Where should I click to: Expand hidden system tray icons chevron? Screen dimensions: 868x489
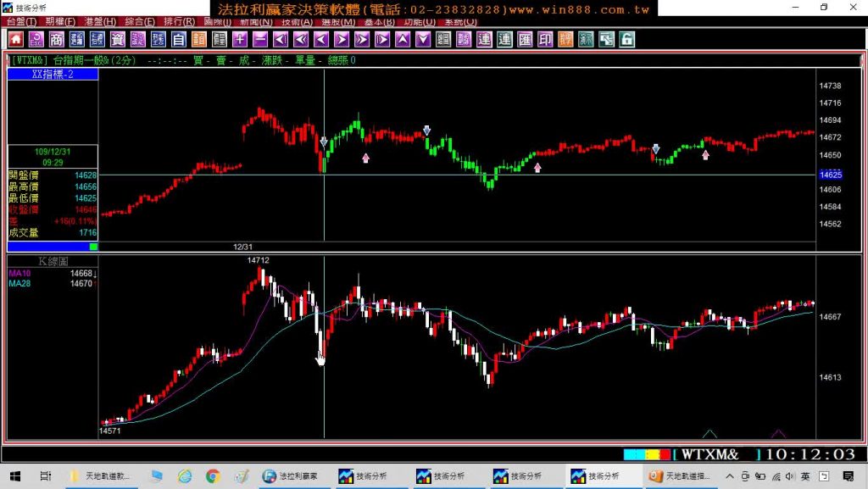(729, 476)
